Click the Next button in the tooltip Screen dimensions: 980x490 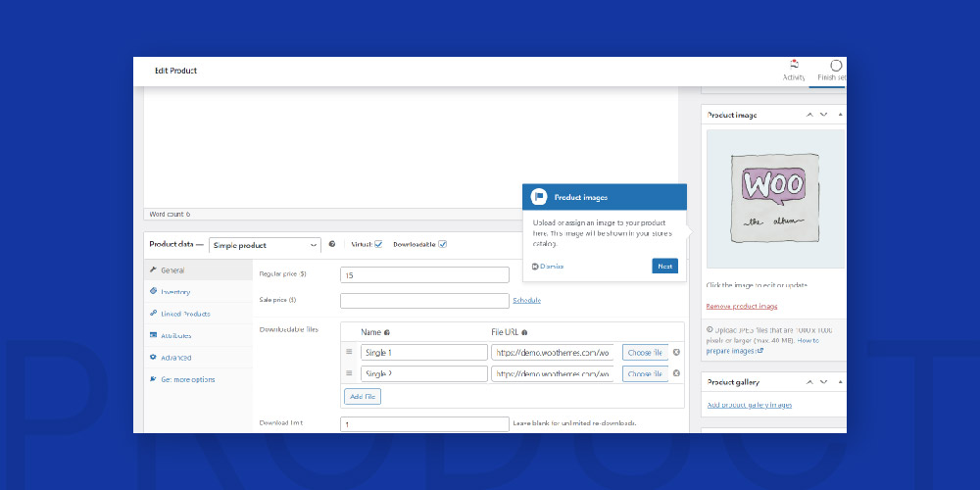(x=664, y=267)
